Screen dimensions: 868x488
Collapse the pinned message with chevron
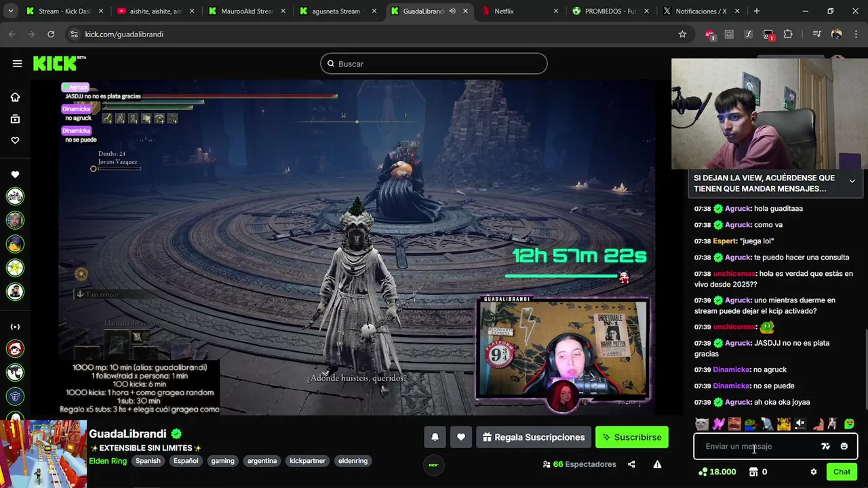click(x=852, y=181)
